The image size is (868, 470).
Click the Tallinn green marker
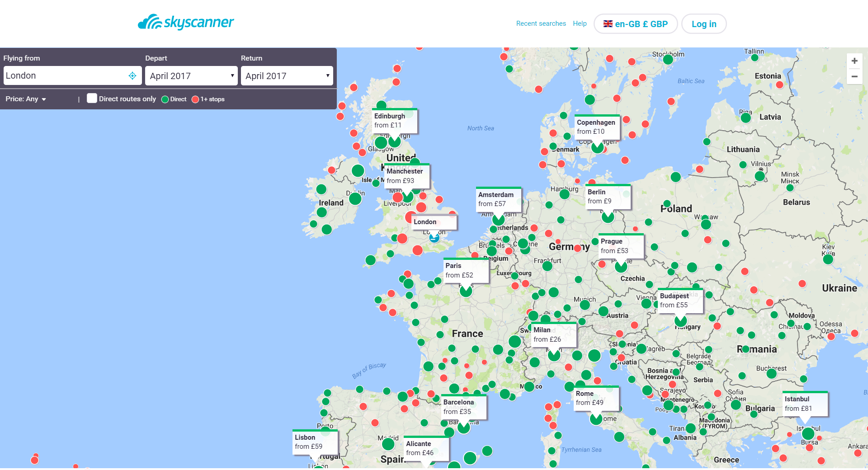755,58
